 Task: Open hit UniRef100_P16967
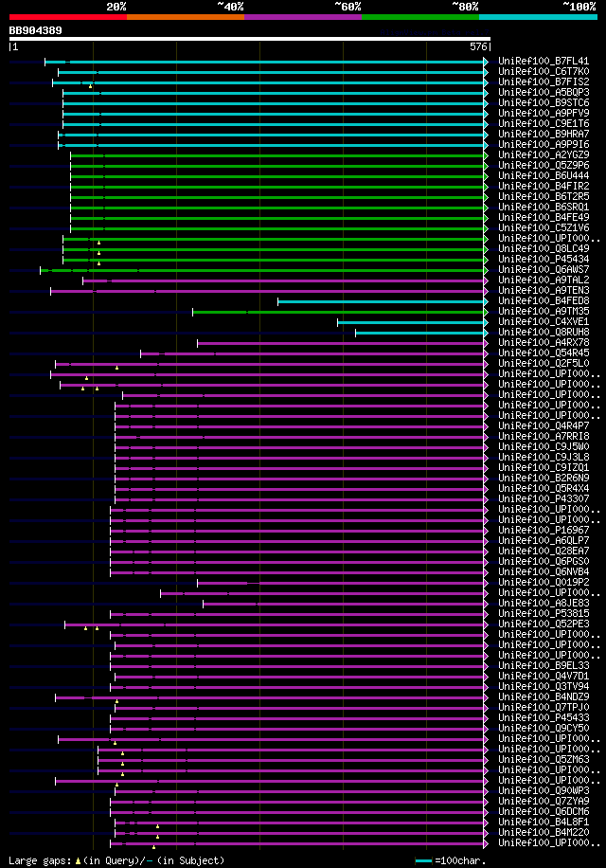click(544, 530)
